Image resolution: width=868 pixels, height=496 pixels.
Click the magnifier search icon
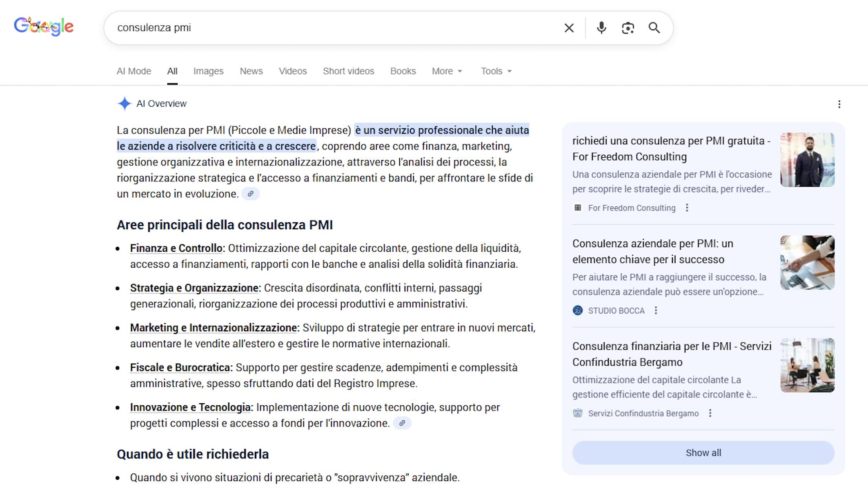coord(654,28)
